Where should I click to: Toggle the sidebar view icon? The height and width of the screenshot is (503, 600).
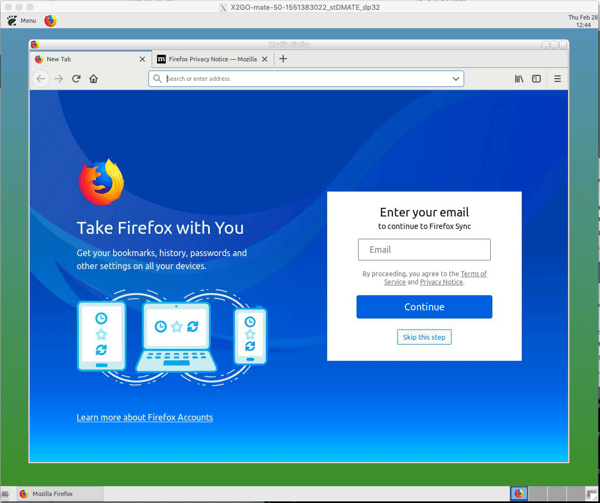[536, 79]
